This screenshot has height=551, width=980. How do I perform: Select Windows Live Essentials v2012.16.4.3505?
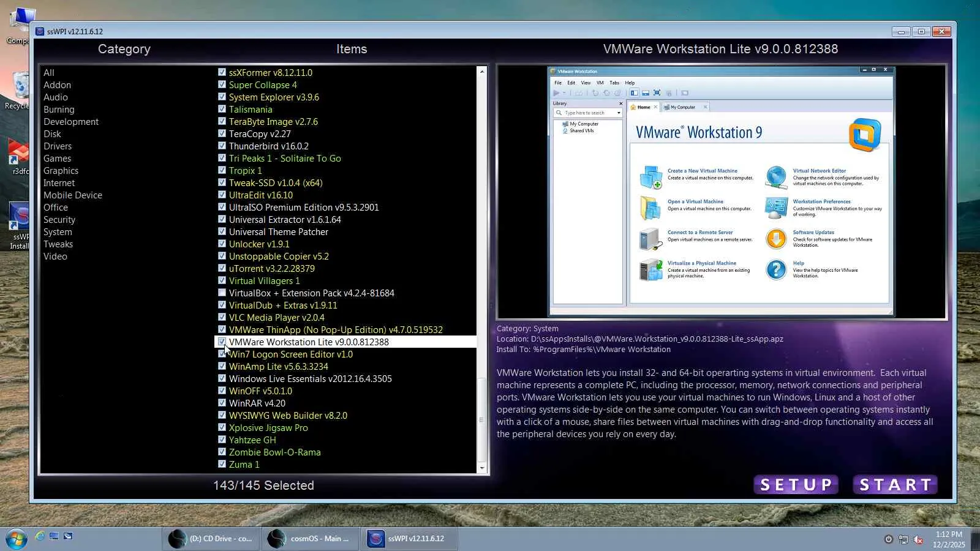click(x=311, y=379)
